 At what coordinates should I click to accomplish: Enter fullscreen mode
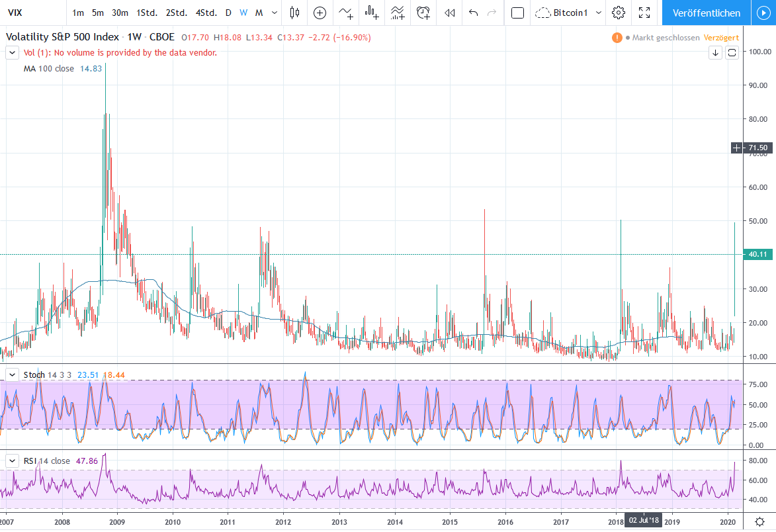pos(644,13)
